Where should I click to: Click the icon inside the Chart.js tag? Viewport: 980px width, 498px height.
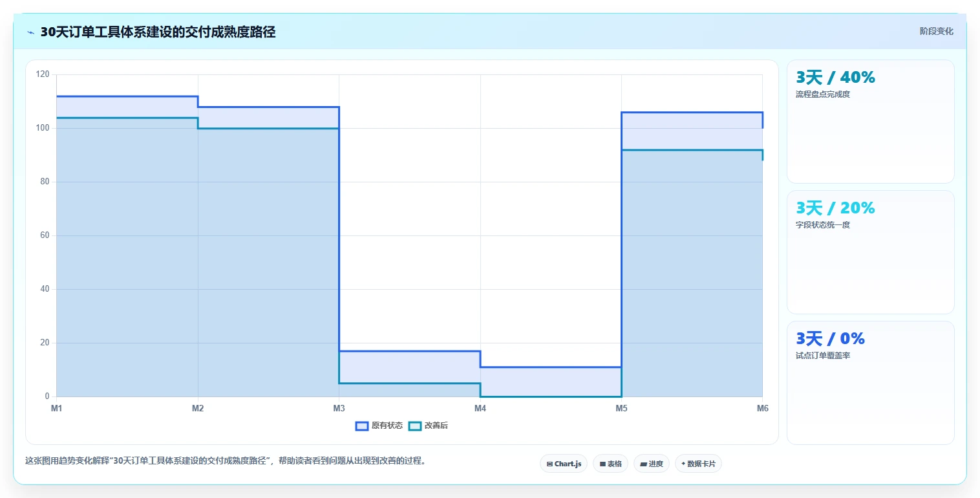tap(549, 464)
